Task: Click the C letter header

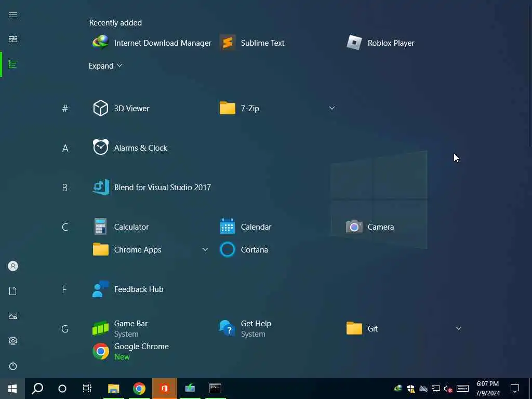Action: point(65,227)
